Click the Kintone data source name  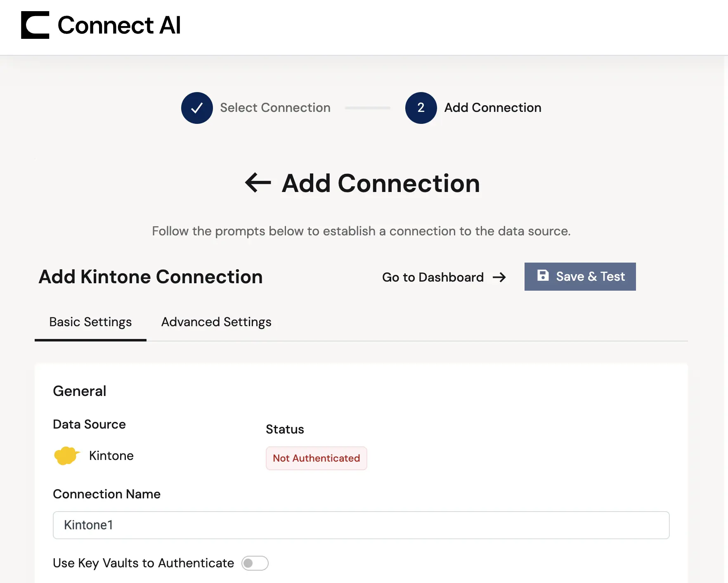click(111, 456)
